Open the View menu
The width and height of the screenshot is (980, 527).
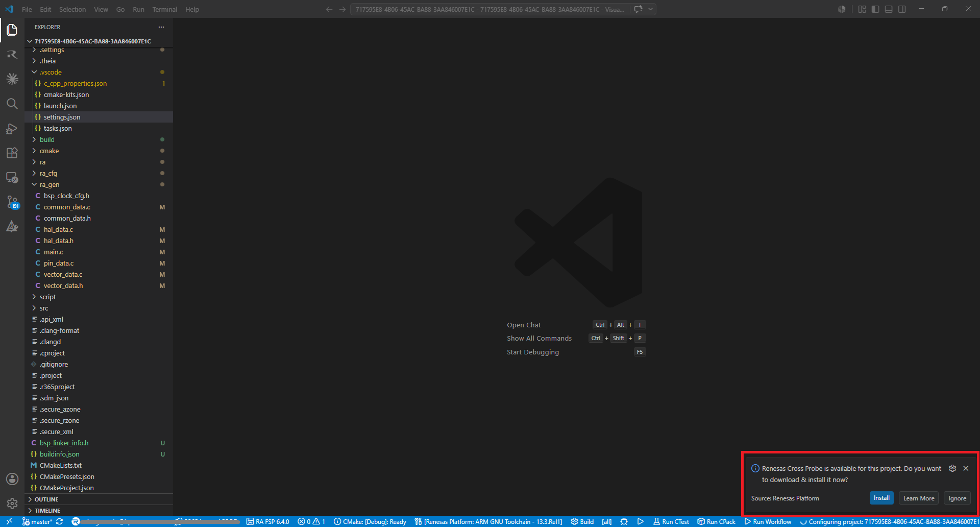pos(101,9)
